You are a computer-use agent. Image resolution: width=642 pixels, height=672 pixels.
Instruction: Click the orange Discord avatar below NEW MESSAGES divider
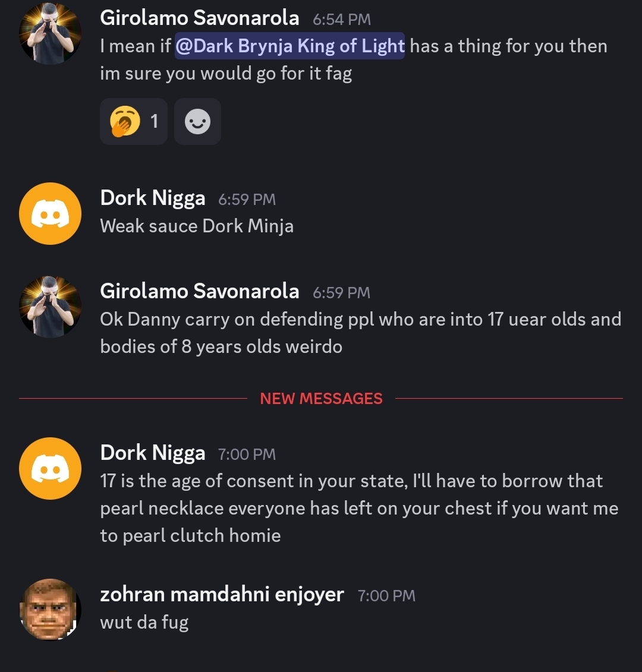click(50, 468)
